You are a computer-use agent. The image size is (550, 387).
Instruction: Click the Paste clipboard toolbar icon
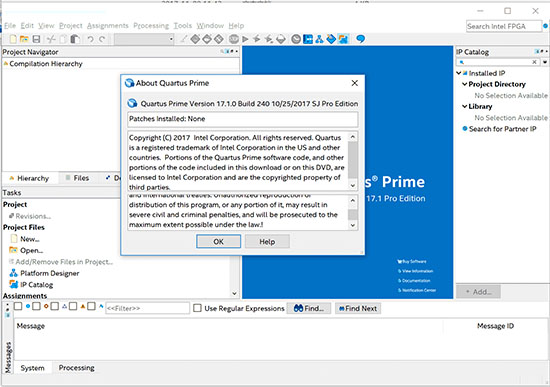(75, 39)
